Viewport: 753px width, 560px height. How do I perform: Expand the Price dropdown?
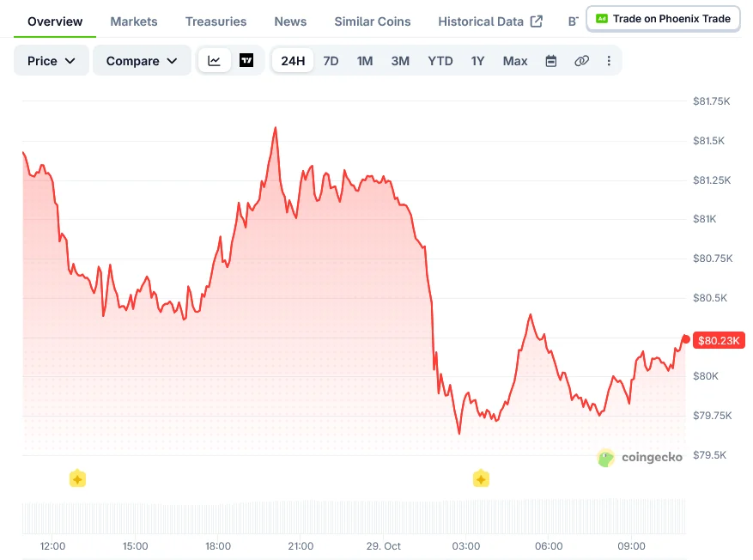tap(52, 61)
